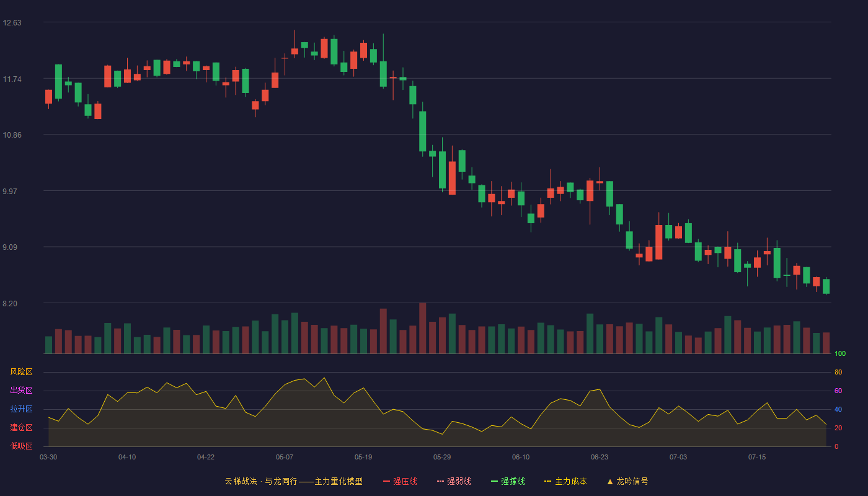The width and height of the screenshot is (868, 496).
Task: Select the 出货区 zone label
Action: point(21,391)
